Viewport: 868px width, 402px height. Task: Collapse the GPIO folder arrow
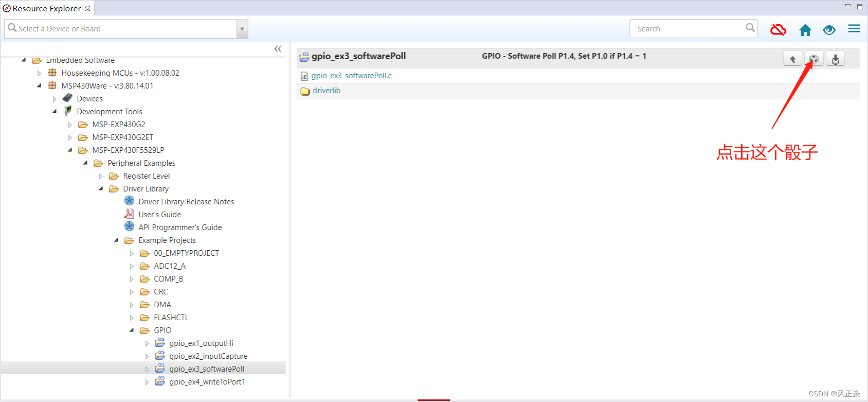(x=132, y=330)
